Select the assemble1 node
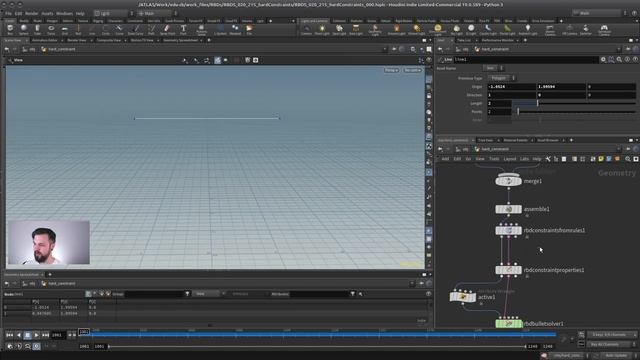 coord(508,209)
